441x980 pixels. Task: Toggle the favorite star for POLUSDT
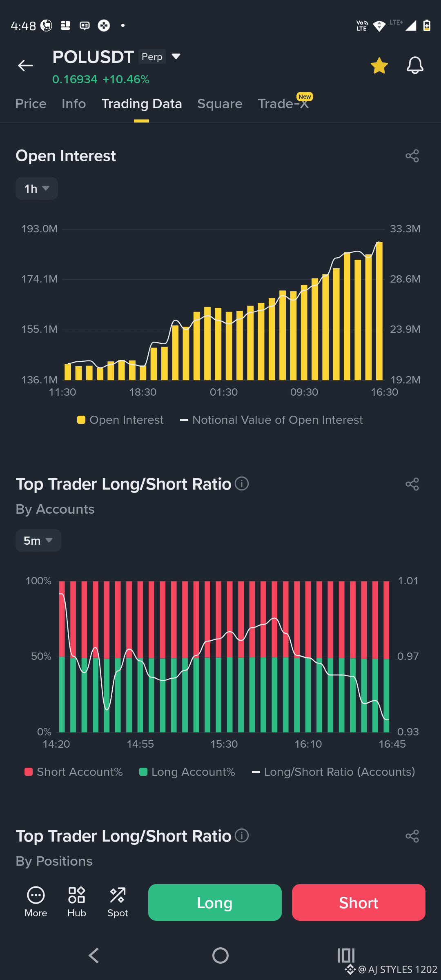[x=379, y=66]
